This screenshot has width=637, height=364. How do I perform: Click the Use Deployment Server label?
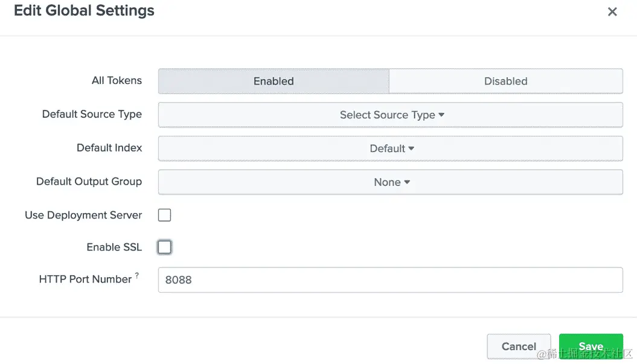[x=83, y=215]
